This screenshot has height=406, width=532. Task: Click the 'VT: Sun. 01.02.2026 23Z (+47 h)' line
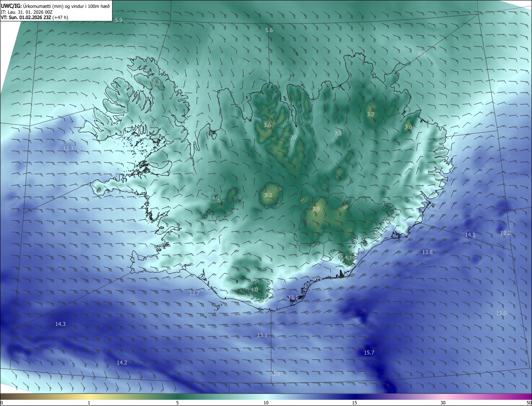click(34, 17)
